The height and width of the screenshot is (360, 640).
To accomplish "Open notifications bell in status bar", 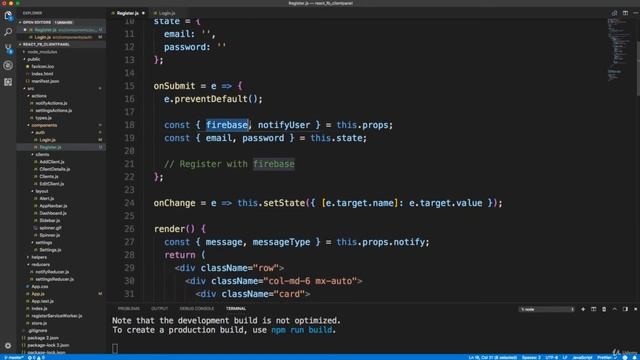I will coord(635,358).
